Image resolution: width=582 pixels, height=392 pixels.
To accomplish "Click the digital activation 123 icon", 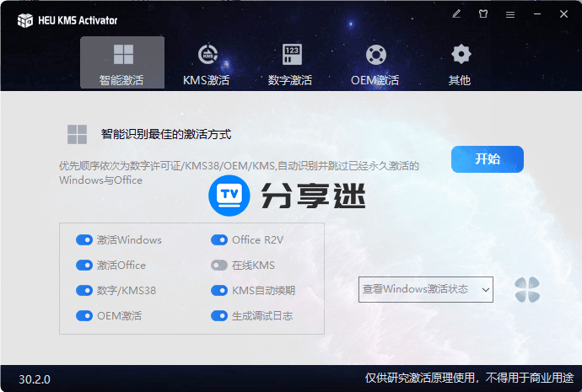I will [291, 55].
